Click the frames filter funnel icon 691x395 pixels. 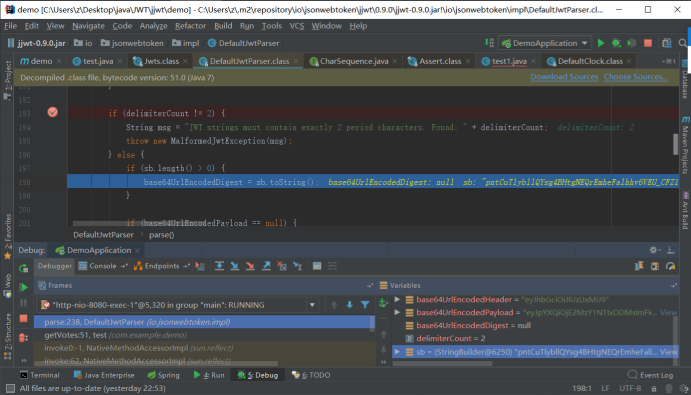pos(365,305)
